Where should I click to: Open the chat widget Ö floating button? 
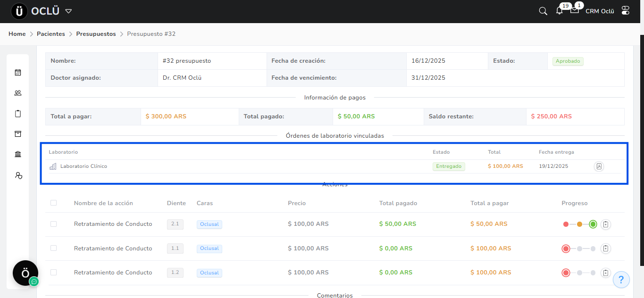click(25, 273)
